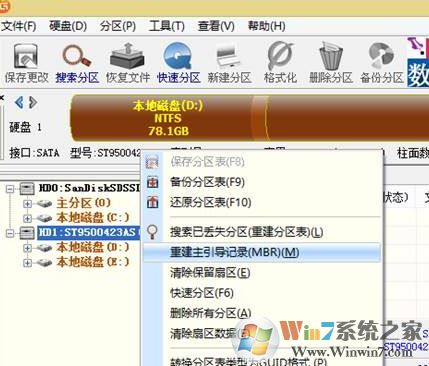Click the 保存更改 toolbar icon
This screenshot has height=366, width=429.
click(x=26, y=57)
